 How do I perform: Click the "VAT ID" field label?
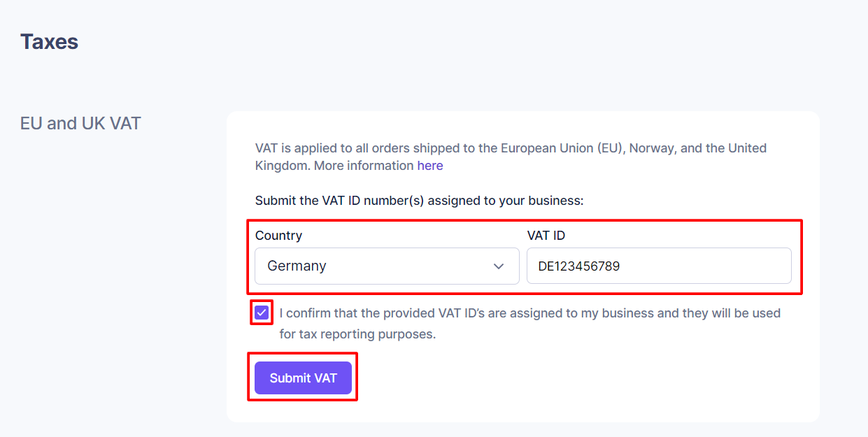pos(546,236)
